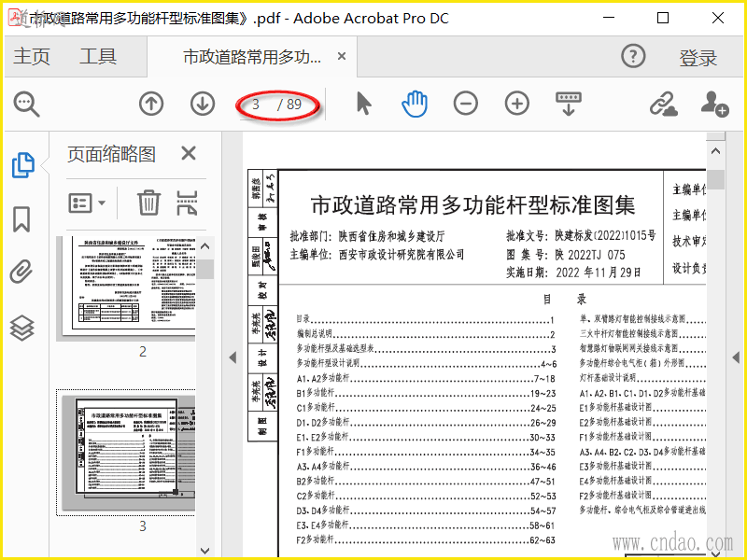Open the attachments paperclip panel
The image size is (747, 560).
[21, 272]
